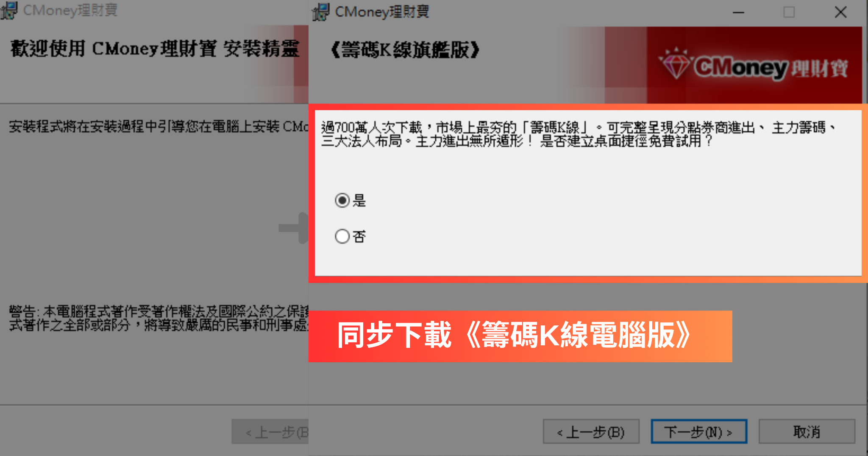Click the 否 label text next to radio
This screenshot has width=868, height=456.
click(359, 236)
